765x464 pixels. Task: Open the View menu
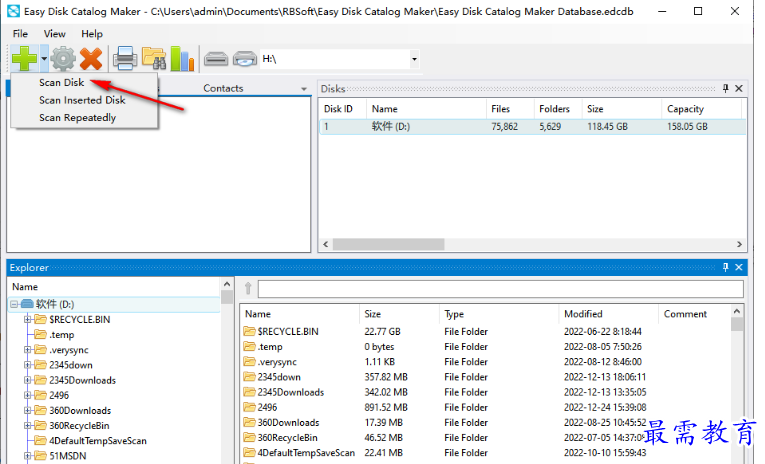click(54, 34)
